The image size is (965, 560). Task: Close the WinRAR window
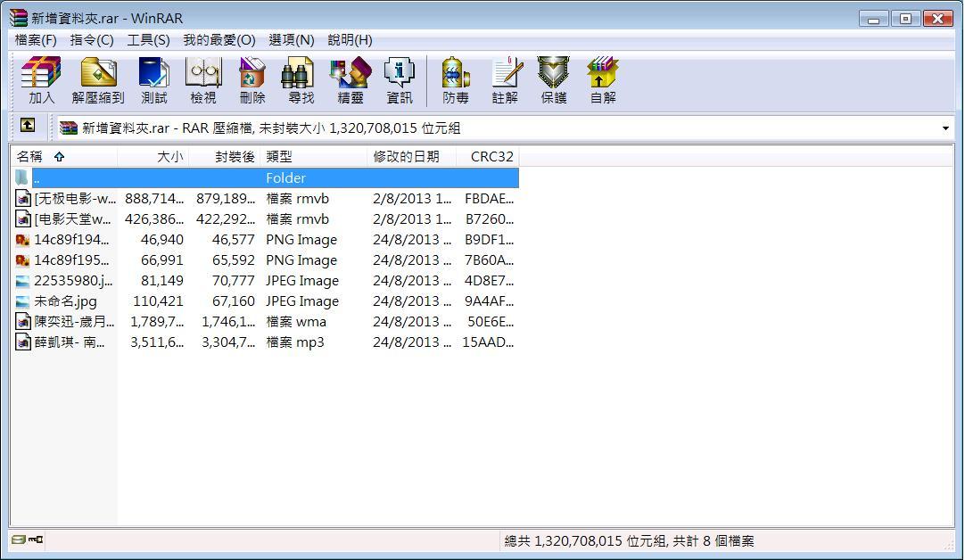938,19
